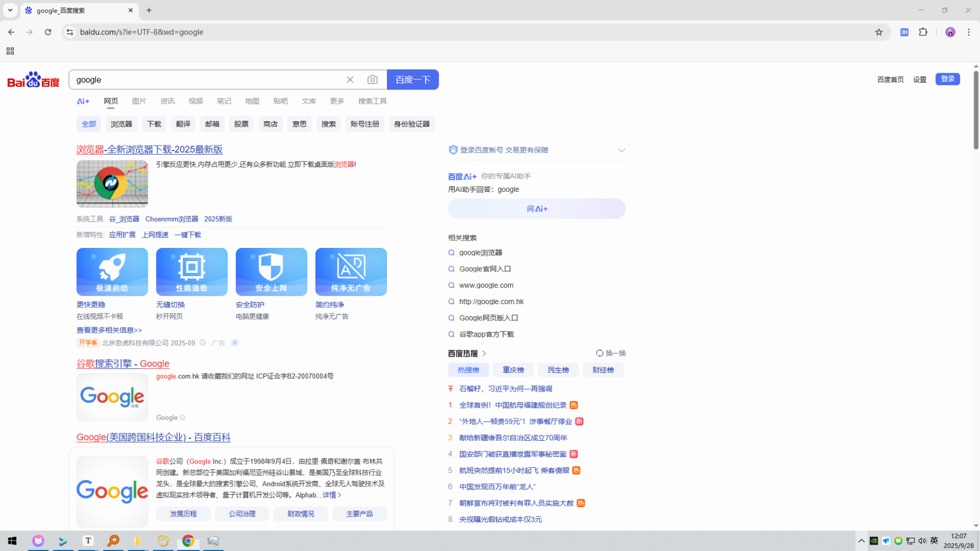Switch hot list to 民生榜
The width and height of the screenshot is (980, 551).
[x=558, y=370]
